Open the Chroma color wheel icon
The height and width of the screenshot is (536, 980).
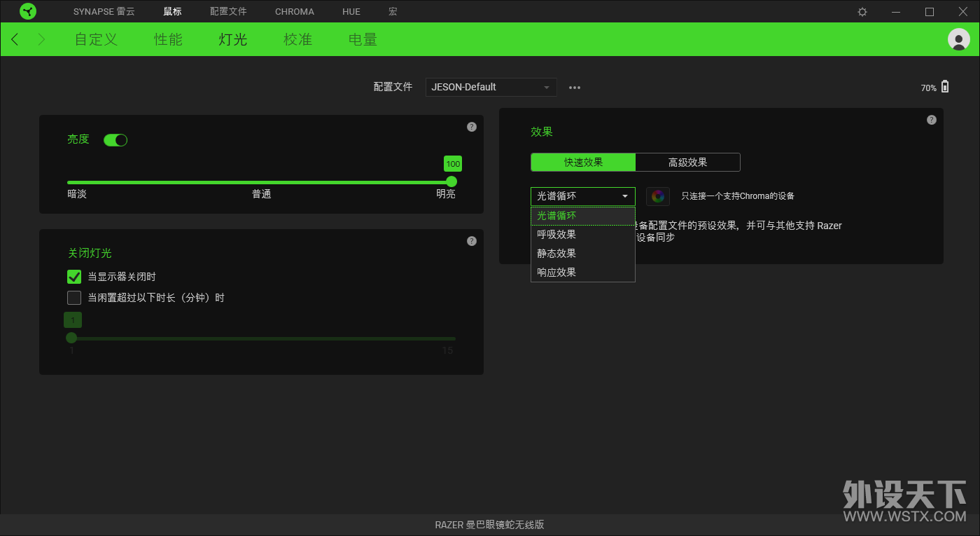point(658,196)
